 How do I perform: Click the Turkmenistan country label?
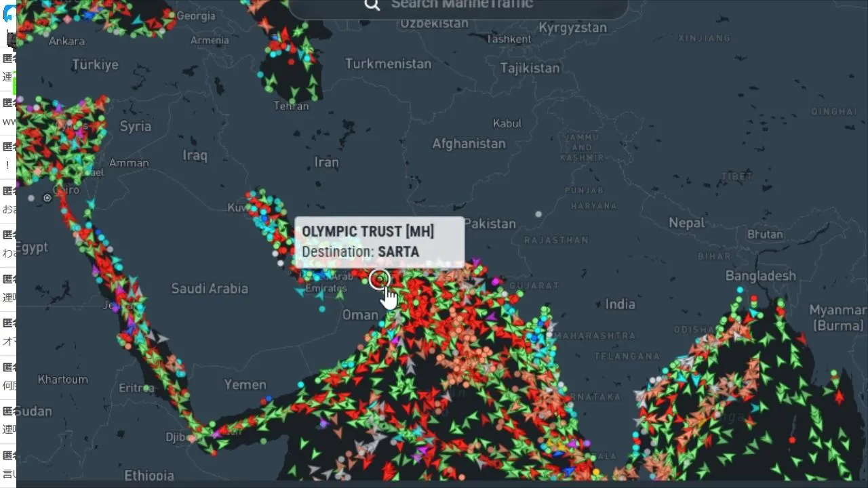[388, 64]
